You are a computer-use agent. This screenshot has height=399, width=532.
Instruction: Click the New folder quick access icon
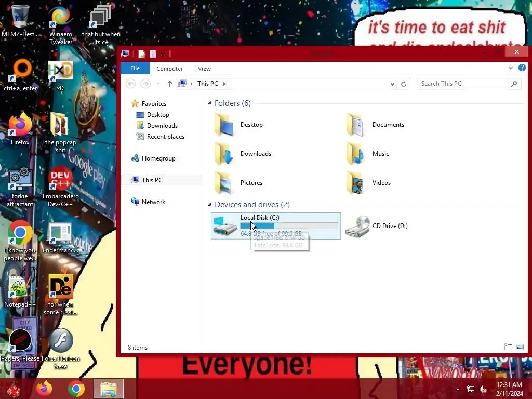[153, 54]
